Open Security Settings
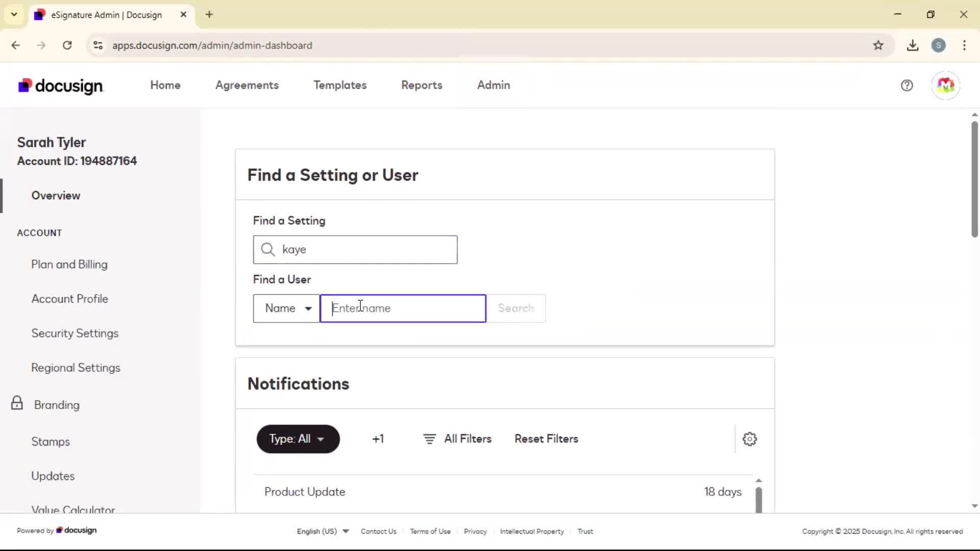 point(75,333)
